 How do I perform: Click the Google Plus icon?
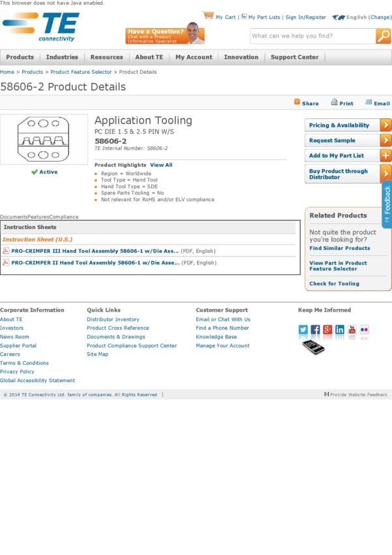pos(327,330)
